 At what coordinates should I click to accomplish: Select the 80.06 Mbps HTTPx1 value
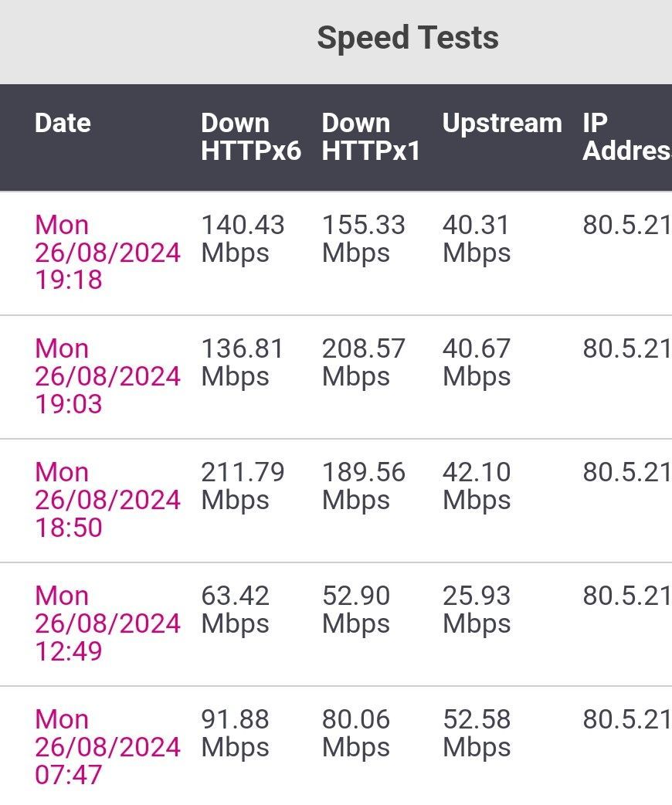pyautogui.click(x=356, y=734)
